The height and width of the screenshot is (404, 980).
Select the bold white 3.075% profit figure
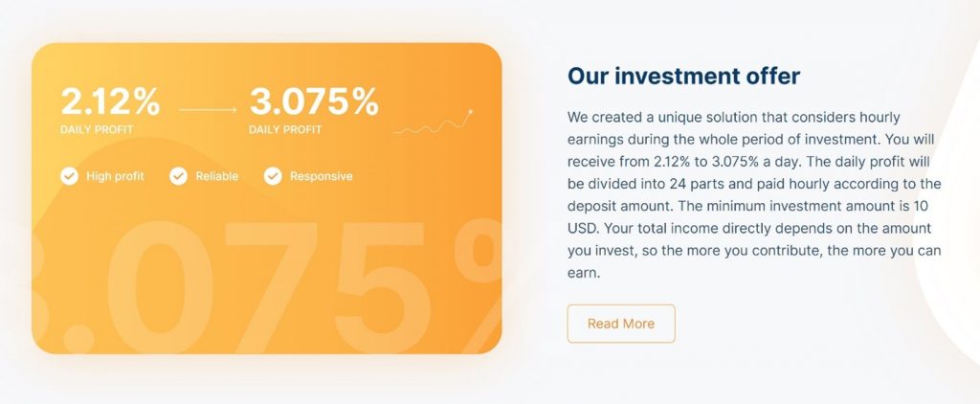[x=314, y=101]
